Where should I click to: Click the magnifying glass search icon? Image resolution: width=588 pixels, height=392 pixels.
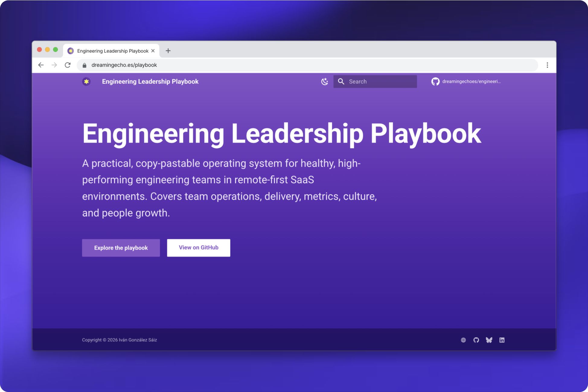click(x=341, y=81)
